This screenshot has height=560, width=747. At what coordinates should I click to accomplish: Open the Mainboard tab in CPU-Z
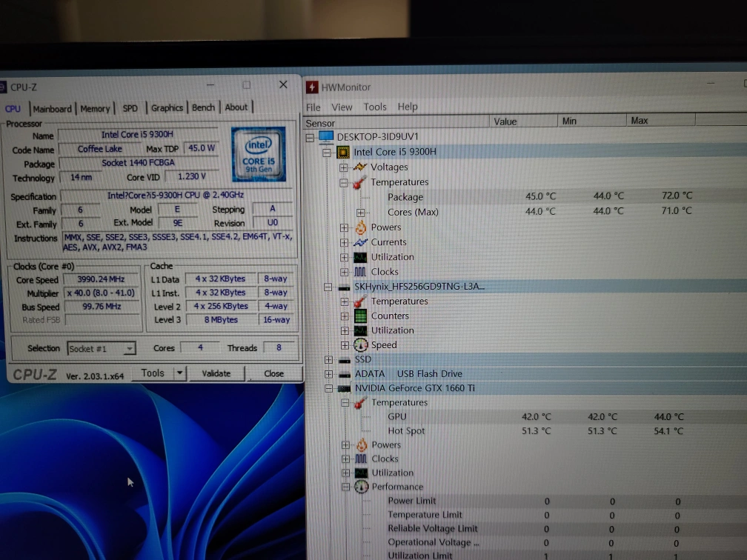tap(52, 109)
